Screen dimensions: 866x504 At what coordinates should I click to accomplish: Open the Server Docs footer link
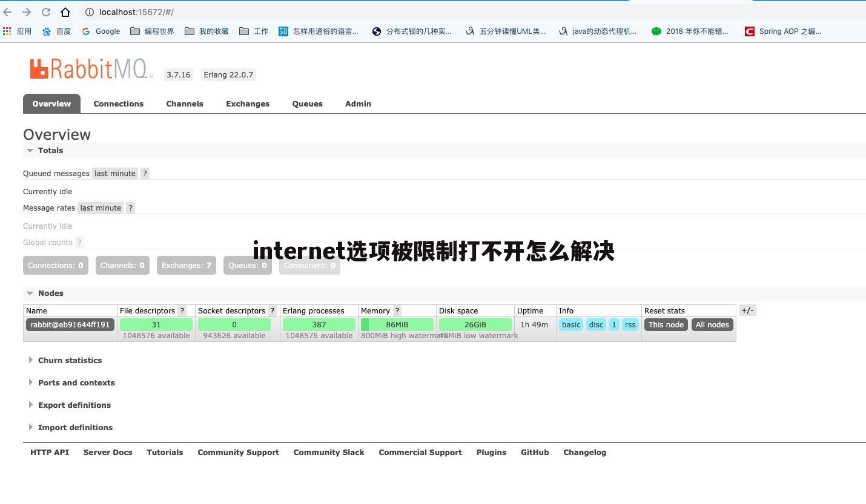tap(108, 453)
